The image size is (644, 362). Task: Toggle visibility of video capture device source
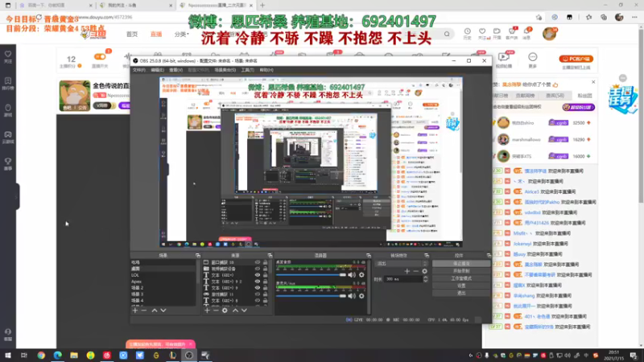(x=258, y=269)
